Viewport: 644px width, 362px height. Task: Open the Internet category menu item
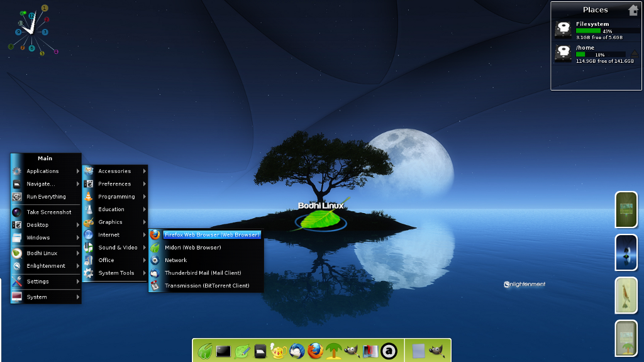(115, 235)
